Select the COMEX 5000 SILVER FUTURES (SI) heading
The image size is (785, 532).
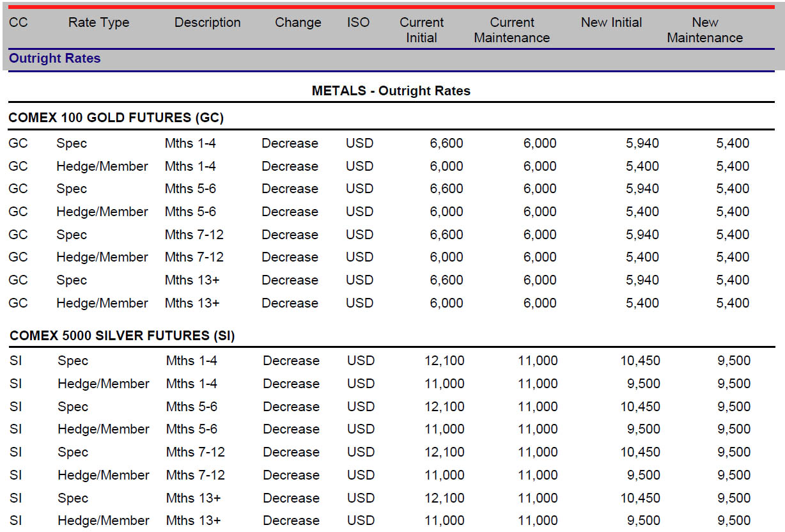pos(121,336)
